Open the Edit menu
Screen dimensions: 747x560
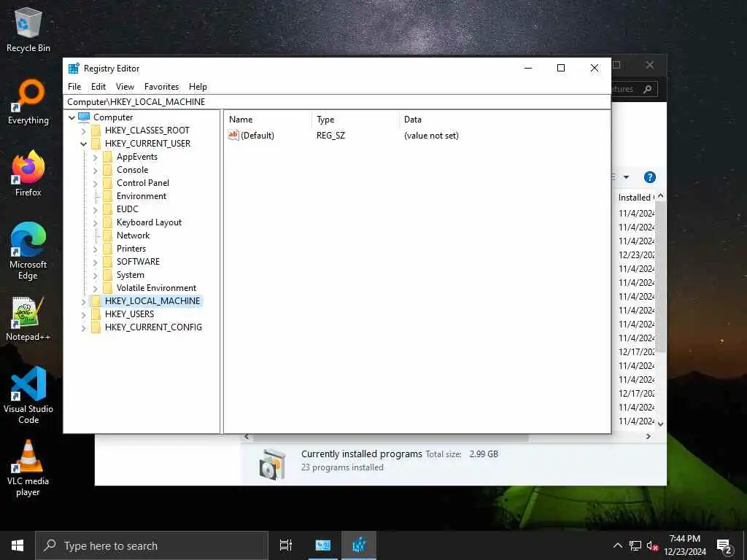coord(98,87)
